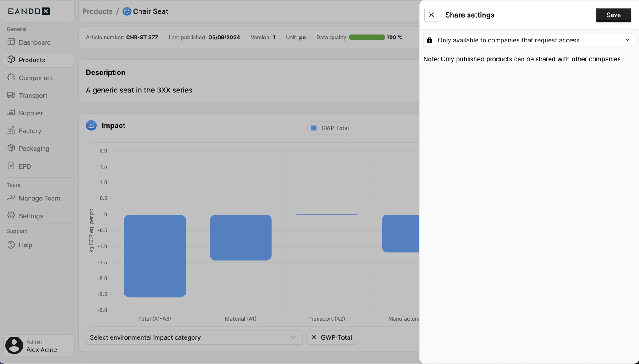Navigate back via the Products breadcrumb link
Image resolution: width=639 pixels, height=364 pixels.
click(x=97, y=11)
